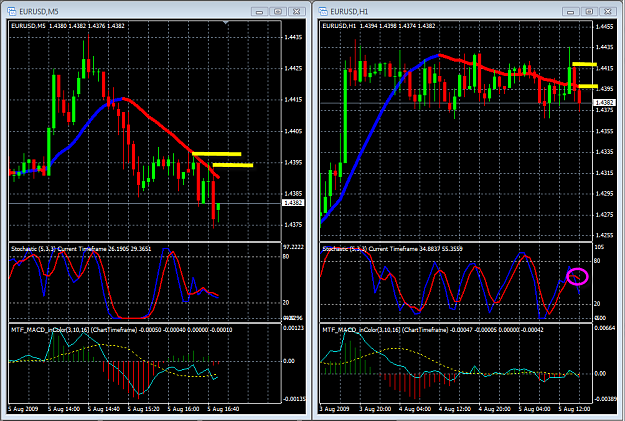The image size is (625, 421).
Task: Click the H1 OHLC label '1.4394 1.4398 1.4374 1.4382'
Action: [397, 26]
